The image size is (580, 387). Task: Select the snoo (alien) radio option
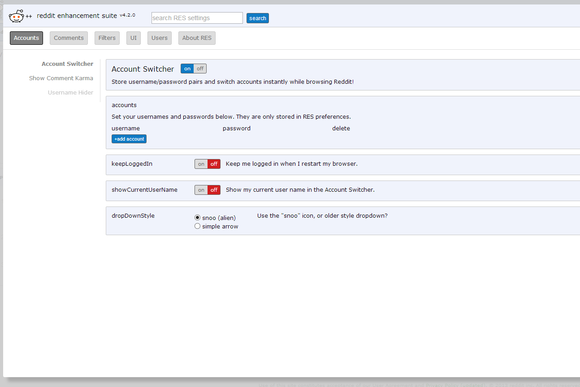coord(197,218)
